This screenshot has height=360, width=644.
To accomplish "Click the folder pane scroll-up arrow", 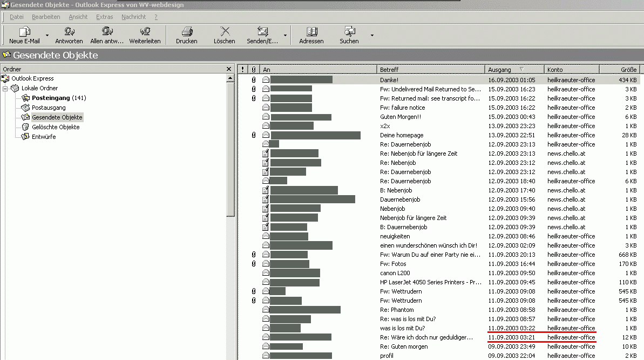I will (231, 78).
